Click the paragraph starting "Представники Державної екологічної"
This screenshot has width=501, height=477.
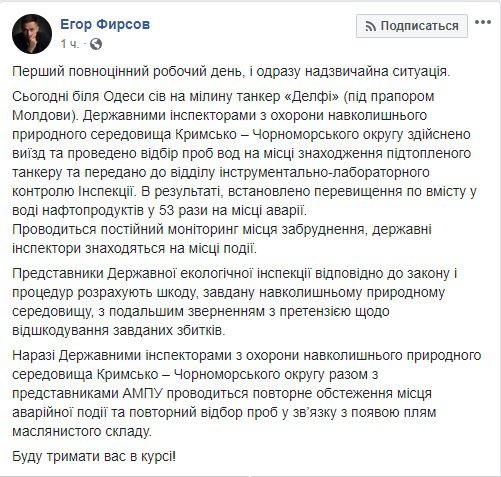click(235, 302)
